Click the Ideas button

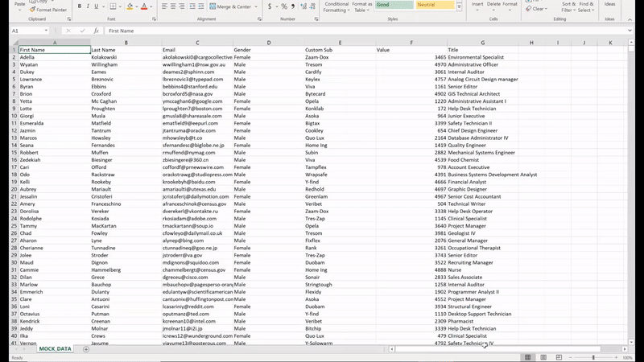[x=610, y=6]
